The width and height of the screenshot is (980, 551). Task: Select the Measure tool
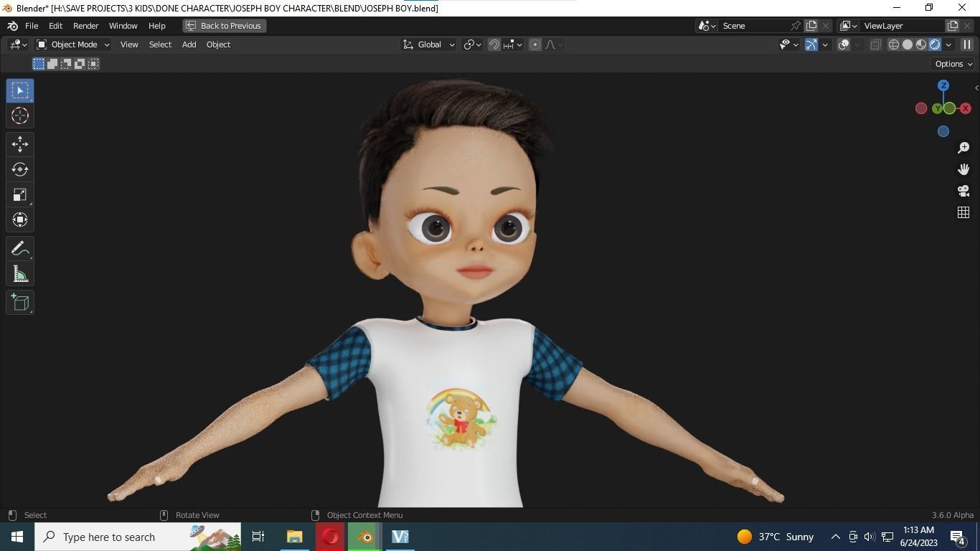(20, 274)
